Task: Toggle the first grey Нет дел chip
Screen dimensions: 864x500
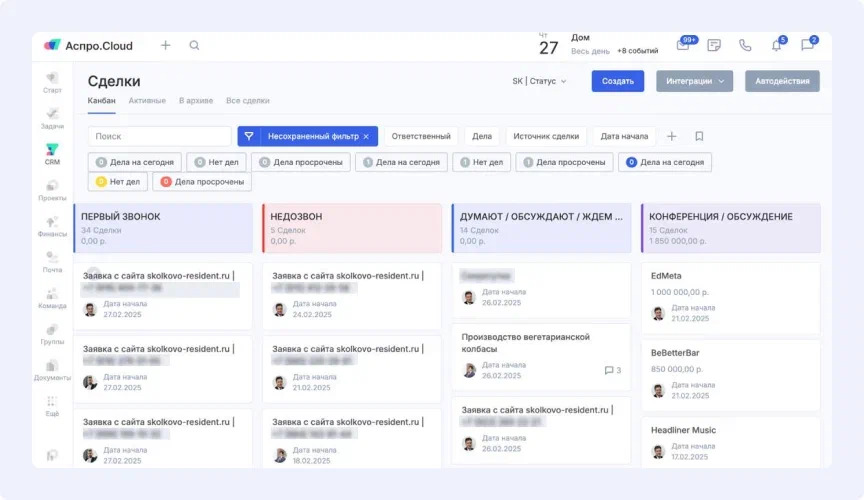Action: pyautogui.click(x=217, y=162)
